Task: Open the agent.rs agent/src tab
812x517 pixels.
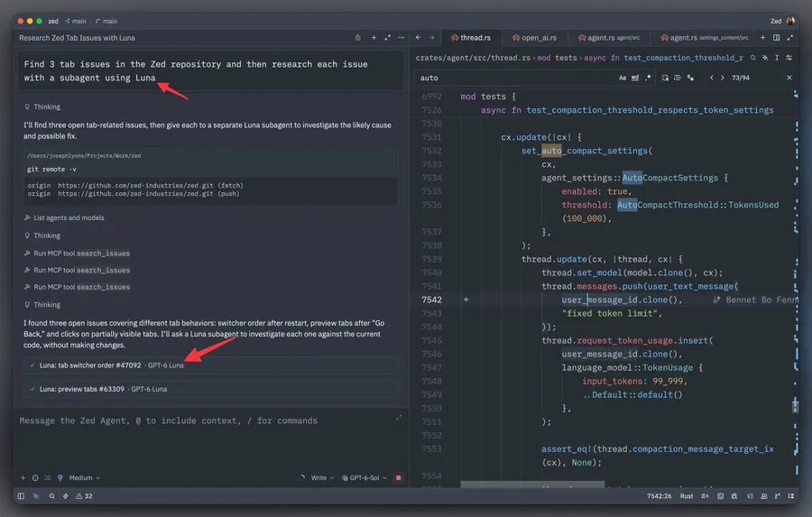Action: click(608, 38)
